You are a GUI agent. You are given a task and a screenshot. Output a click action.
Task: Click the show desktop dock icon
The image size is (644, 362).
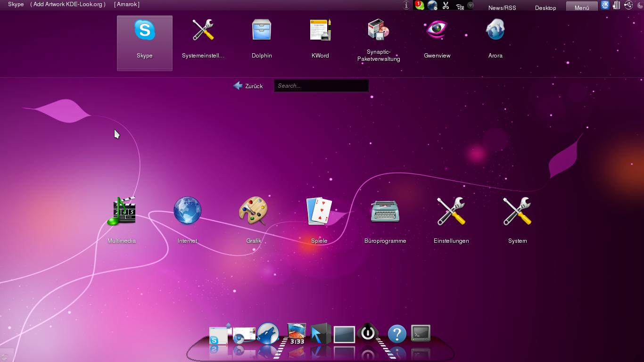click(x=344, y=334)
